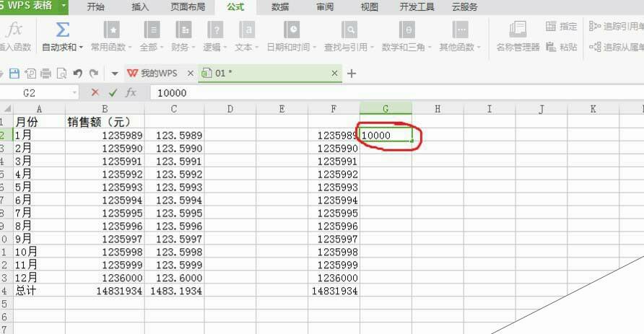Open the WPS 表格 application menu arrow
Viewport: 644px width, 334px height.
64,6
